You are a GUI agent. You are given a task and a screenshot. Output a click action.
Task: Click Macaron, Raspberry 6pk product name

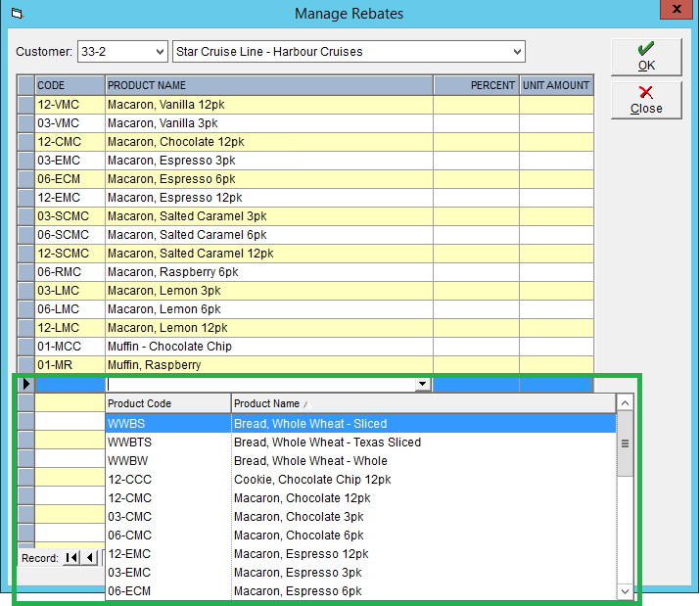(x=172, y=272)
